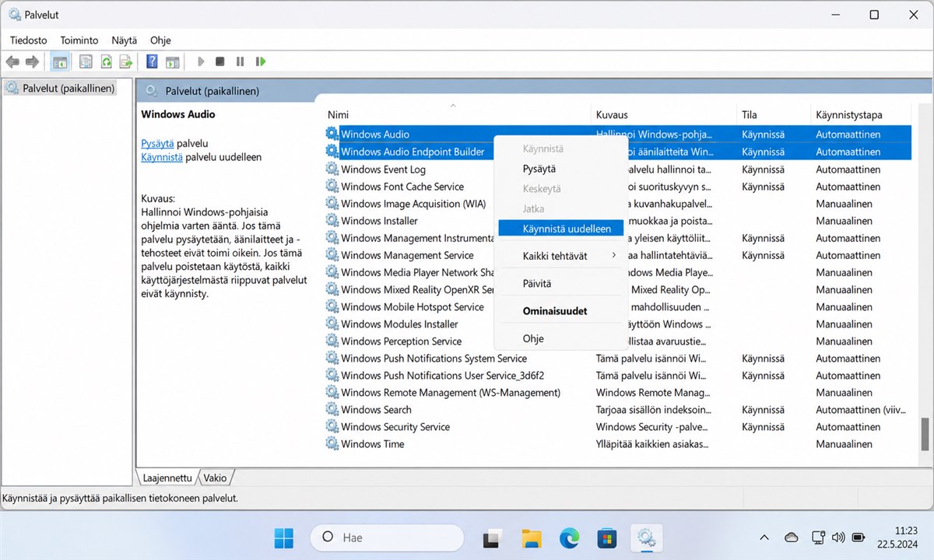934x560 pixels.
Task: Click the gear icon beside Windows Event Log
Action: (x=332, y=170)
